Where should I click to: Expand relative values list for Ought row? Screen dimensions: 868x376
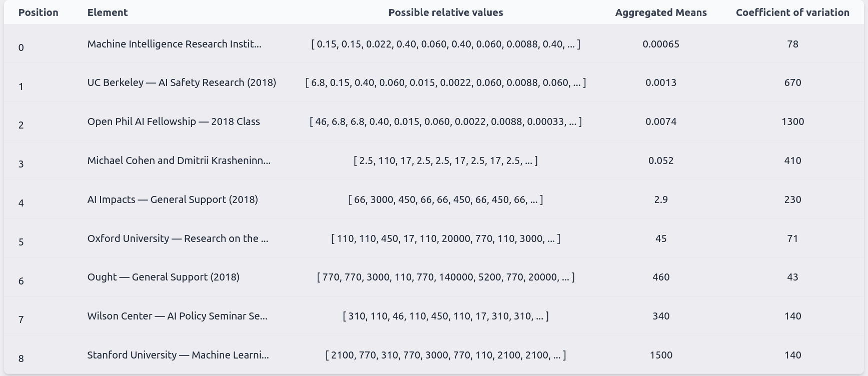click(x=445, y=277)
